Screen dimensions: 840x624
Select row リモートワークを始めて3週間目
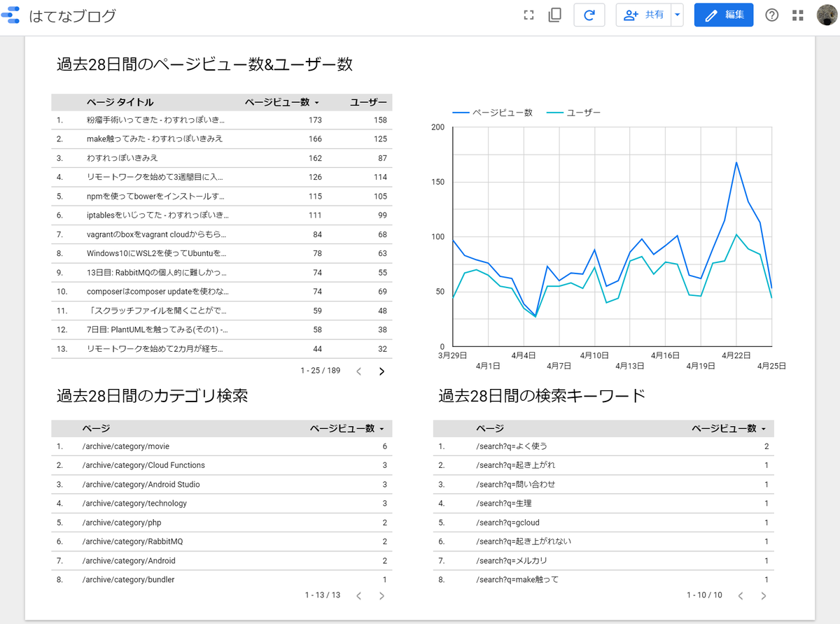[x=221, y=177]
